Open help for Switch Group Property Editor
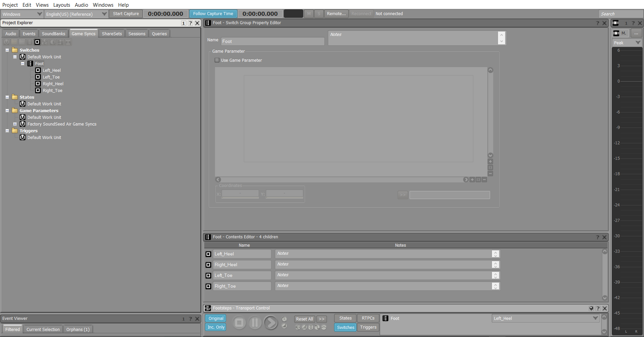This screenshot has width=644, height=337. click(x=598, y=23)
